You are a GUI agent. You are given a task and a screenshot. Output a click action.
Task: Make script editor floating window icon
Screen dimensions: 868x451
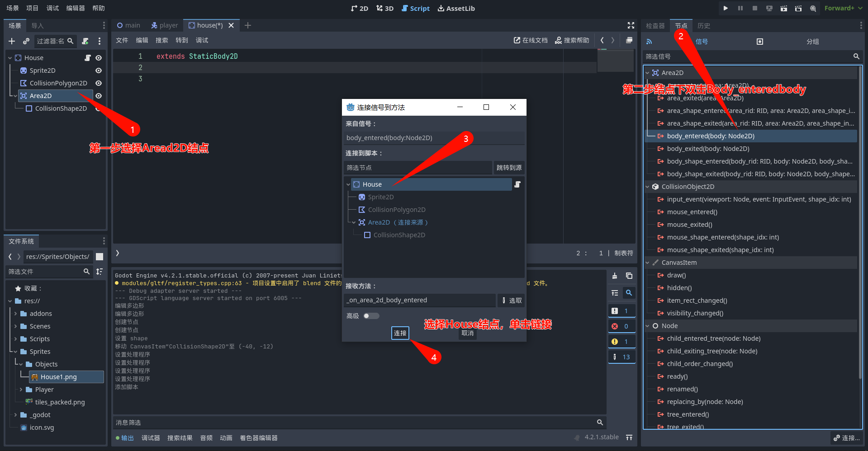[629, 40]
